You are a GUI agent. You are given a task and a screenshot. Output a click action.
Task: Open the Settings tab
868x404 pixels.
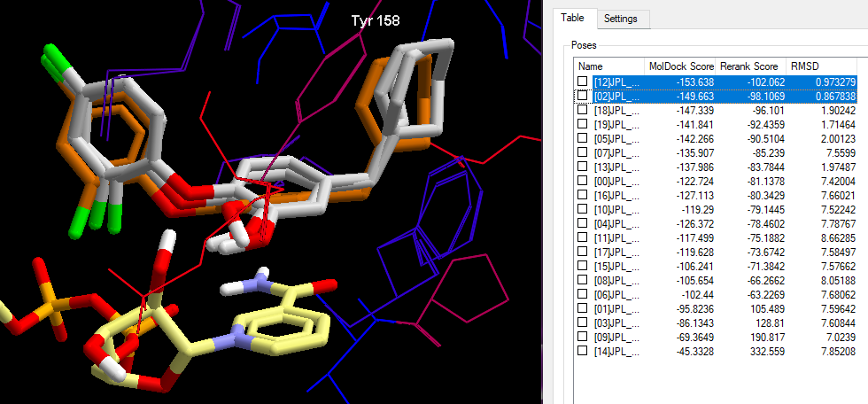tap(621, 19)
